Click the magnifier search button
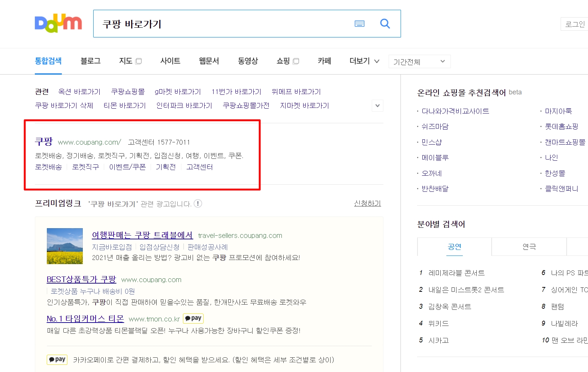588x372 pixels. [385, 24]
